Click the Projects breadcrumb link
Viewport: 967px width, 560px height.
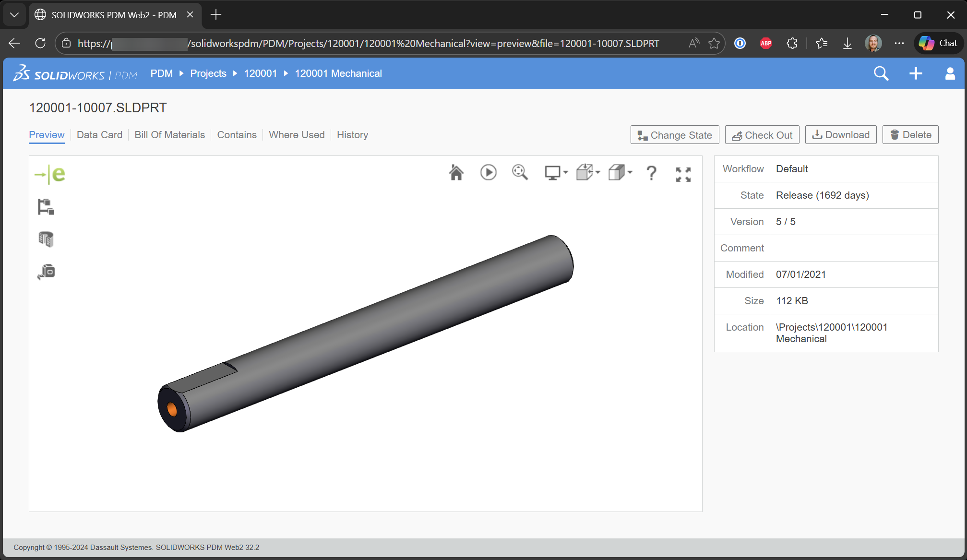pos(208,73)
